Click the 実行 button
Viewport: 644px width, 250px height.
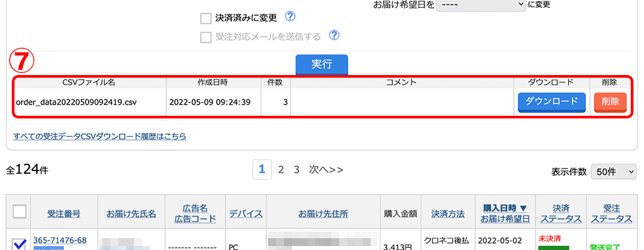[322, 64]
